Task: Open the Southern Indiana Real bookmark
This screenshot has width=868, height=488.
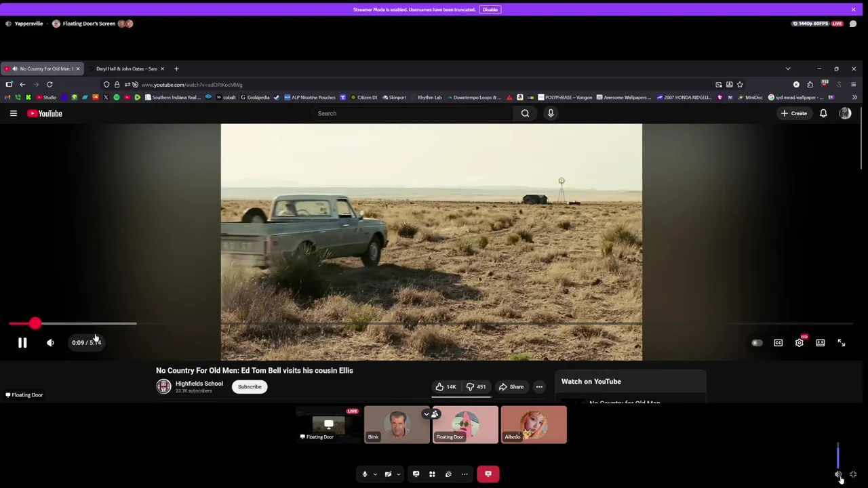Action: coord(172,98)
